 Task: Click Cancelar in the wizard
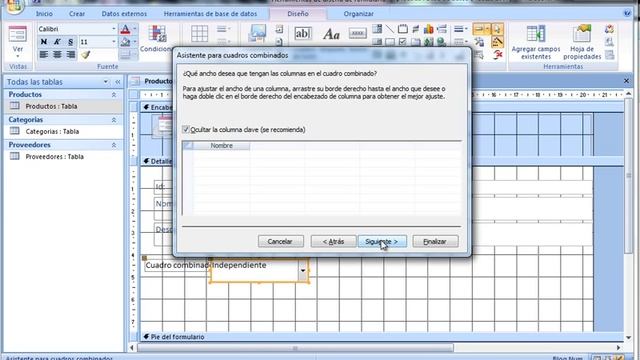[x=280, y=242]
